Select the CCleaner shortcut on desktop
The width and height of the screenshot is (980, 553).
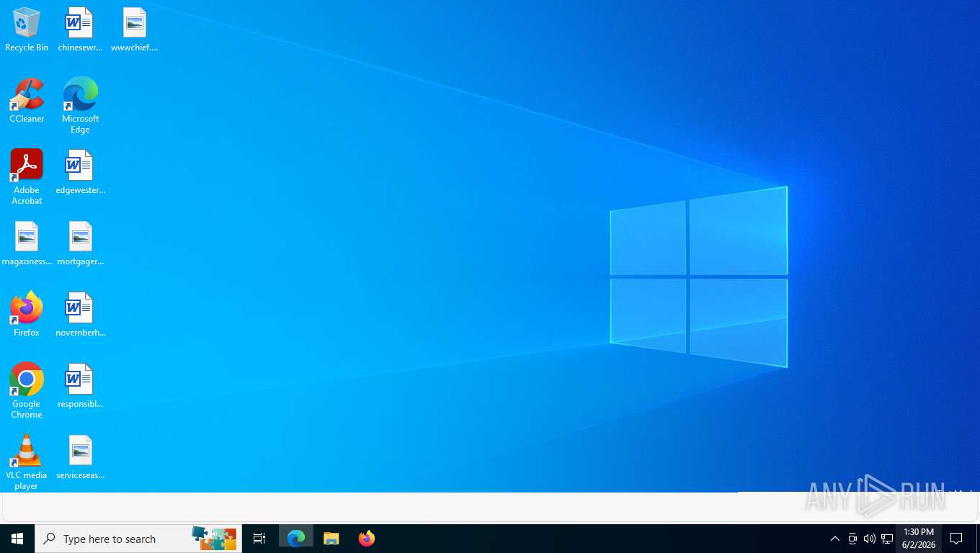click(27, 101)
